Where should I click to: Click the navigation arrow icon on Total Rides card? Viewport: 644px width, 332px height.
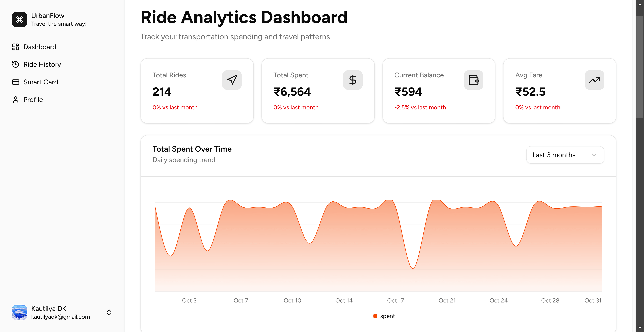coord(232,80)
